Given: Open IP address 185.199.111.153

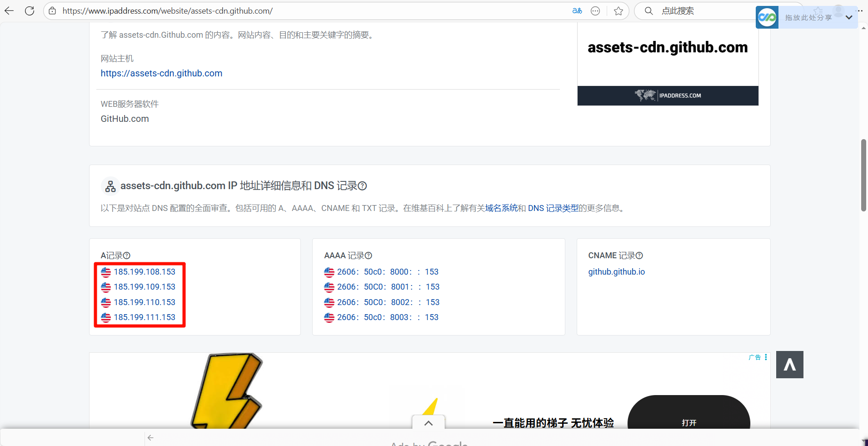Looking at the screenshot, I should (x=145, y=317).
